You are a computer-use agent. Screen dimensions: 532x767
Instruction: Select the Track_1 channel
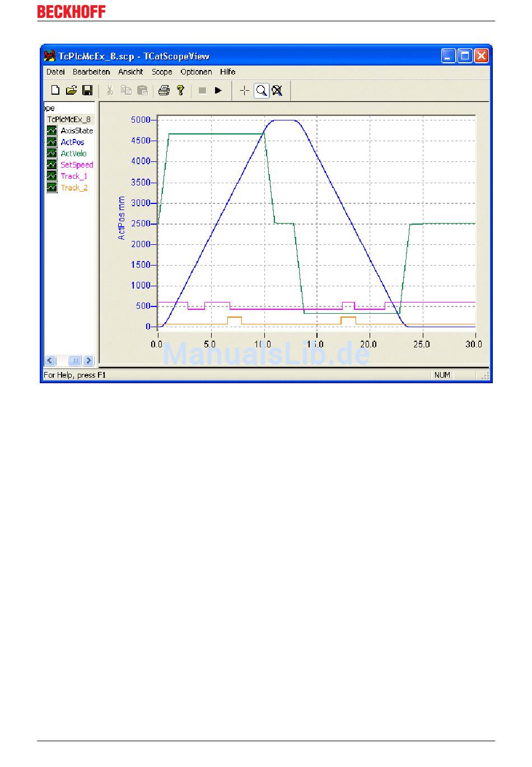coord(74,176)
